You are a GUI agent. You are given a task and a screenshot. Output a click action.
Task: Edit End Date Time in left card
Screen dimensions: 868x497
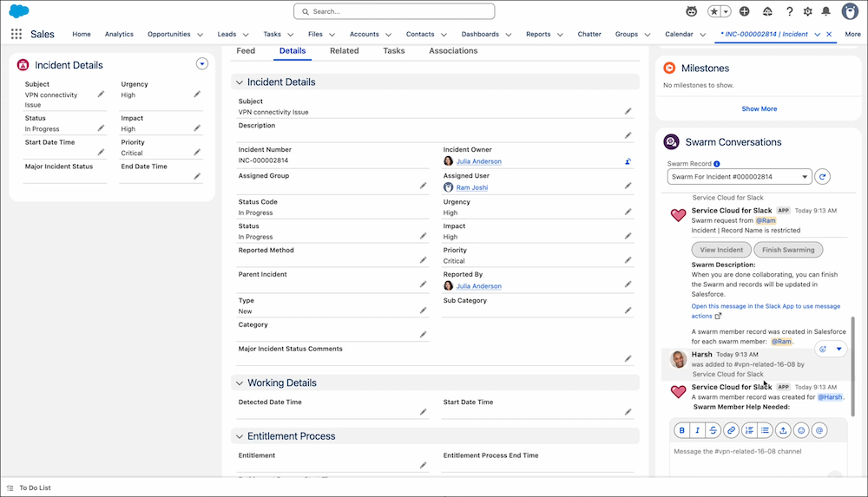pos(197,177)
